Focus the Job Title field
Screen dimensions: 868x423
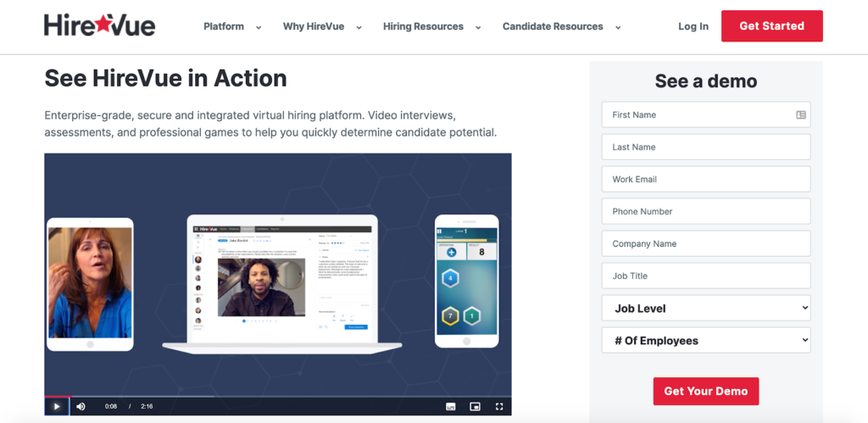pos(706,276)
